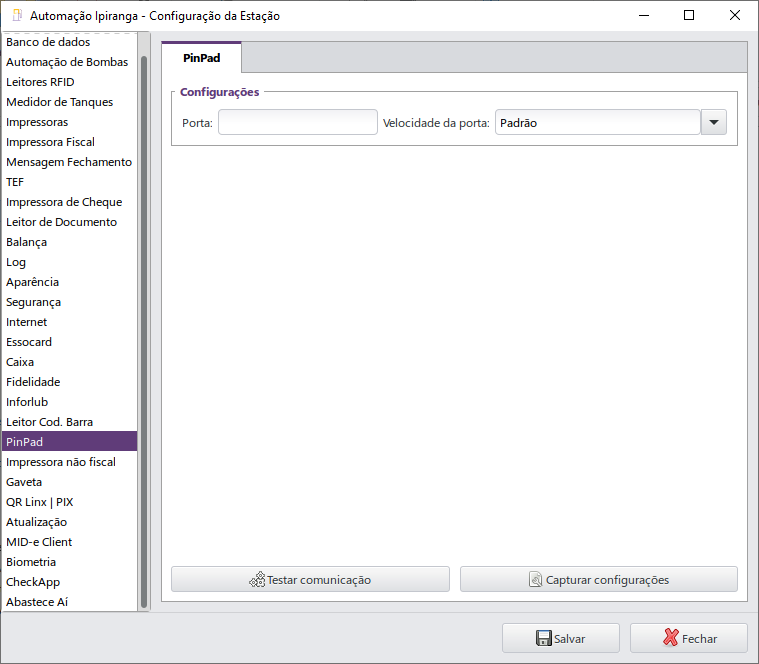Viewport: 759px width, 664px height.
Task: Select Gaveta entry
Action: point(70,482)
